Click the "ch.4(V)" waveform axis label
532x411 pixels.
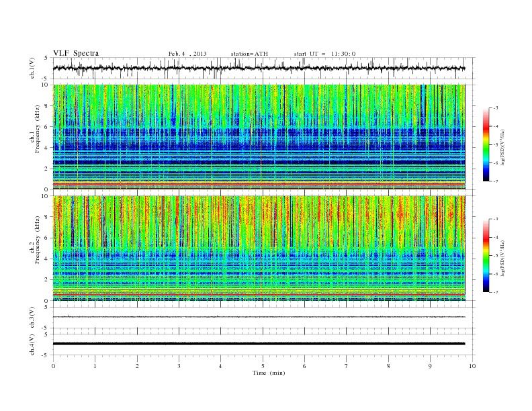[32, 345]
